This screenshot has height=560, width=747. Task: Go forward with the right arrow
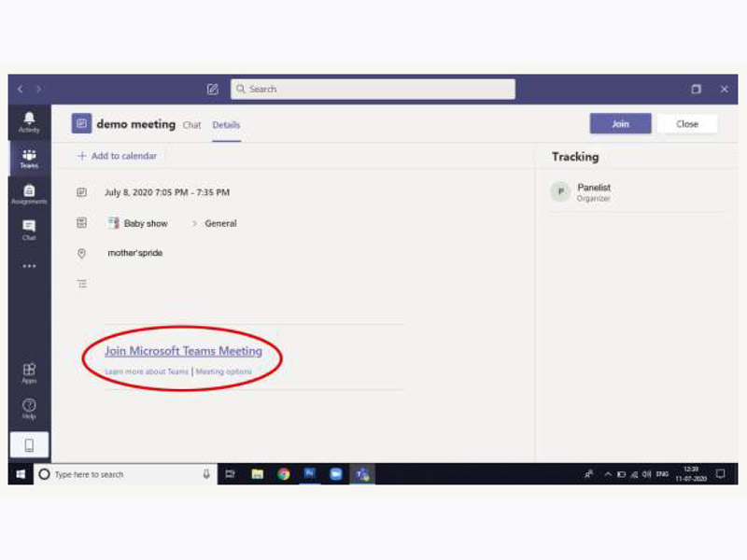(x=38, y=89)
